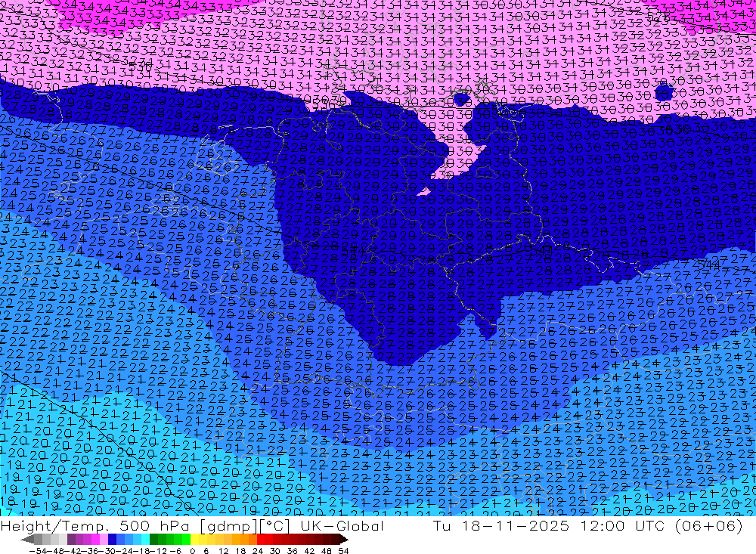Click the light pink swatch left of dark blue

click(x=104, y=539)
